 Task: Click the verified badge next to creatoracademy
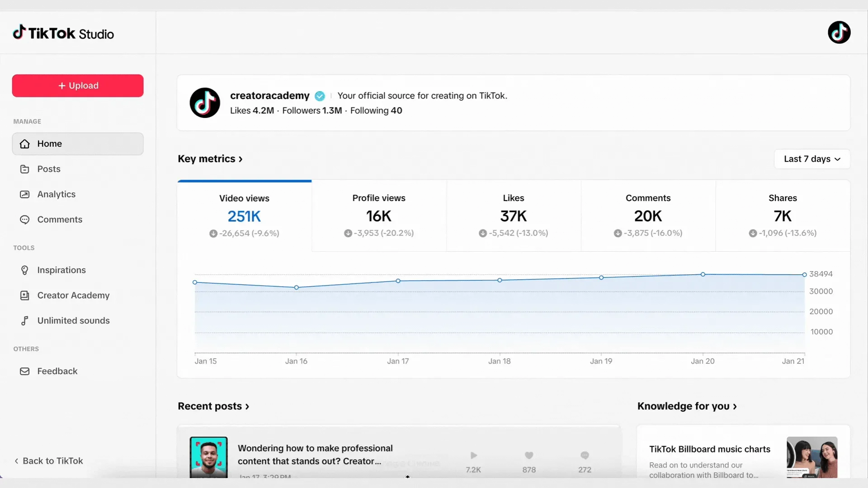(x=320, y=96)
